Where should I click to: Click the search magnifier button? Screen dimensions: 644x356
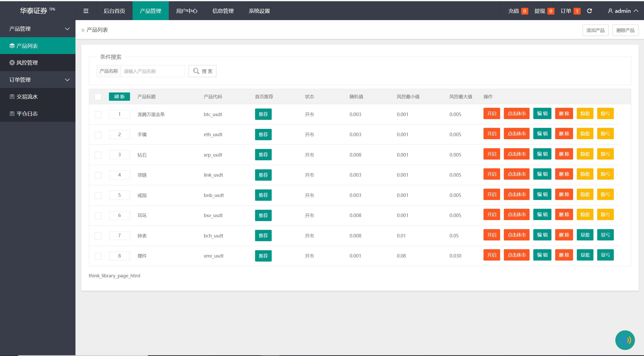tap(203, 71)
